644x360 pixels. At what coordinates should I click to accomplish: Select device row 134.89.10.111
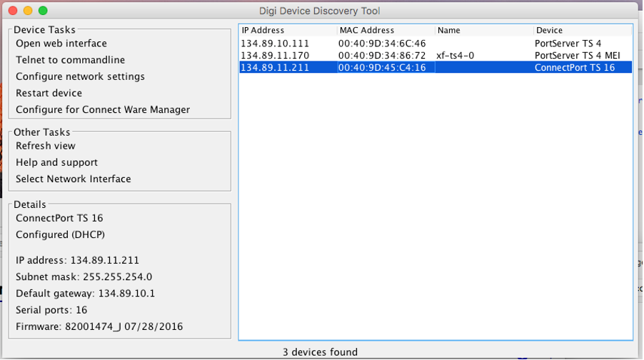275,44
